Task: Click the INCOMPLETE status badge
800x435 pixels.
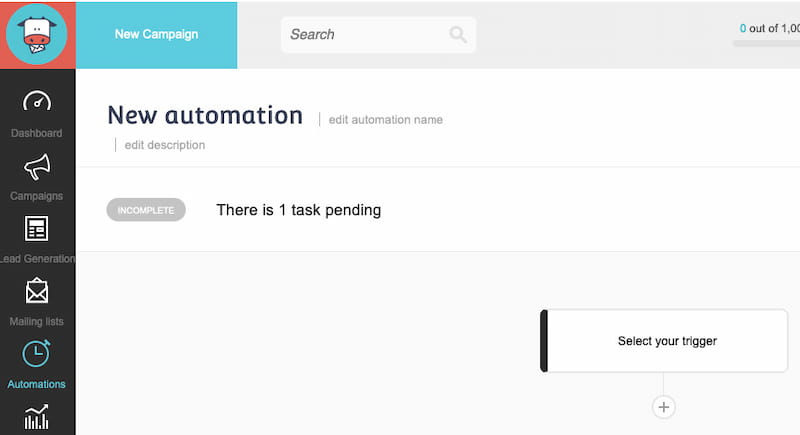Action: tap(146, 210)
